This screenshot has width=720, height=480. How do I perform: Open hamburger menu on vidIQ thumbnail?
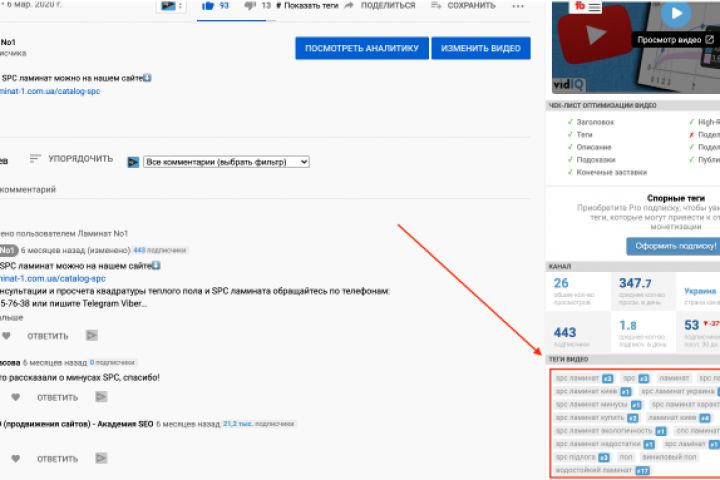595,7
